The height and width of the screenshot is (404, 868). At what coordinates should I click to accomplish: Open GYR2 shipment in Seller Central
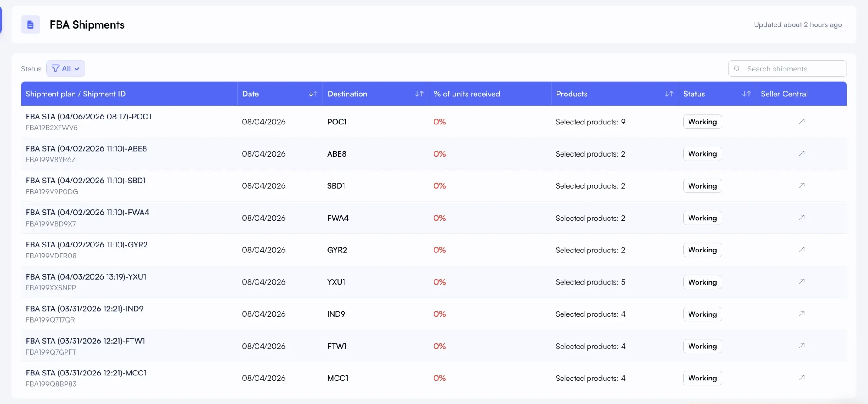[x=802, y=250]
